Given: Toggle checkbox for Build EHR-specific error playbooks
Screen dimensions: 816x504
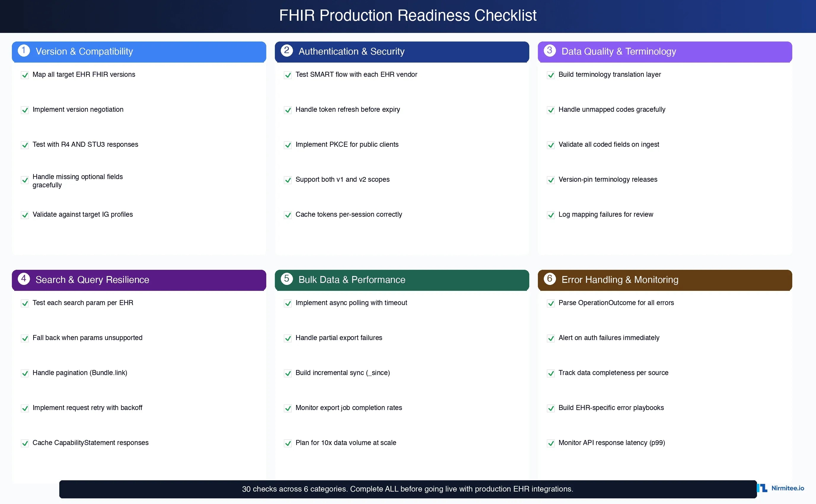Looking at the screenshot, I should (551, 408).
